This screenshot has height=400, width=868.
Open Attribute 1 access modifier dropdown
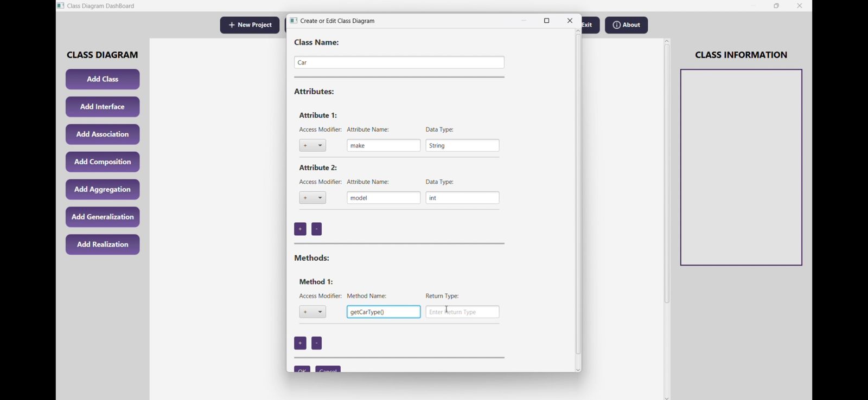[x=313, y=146]
